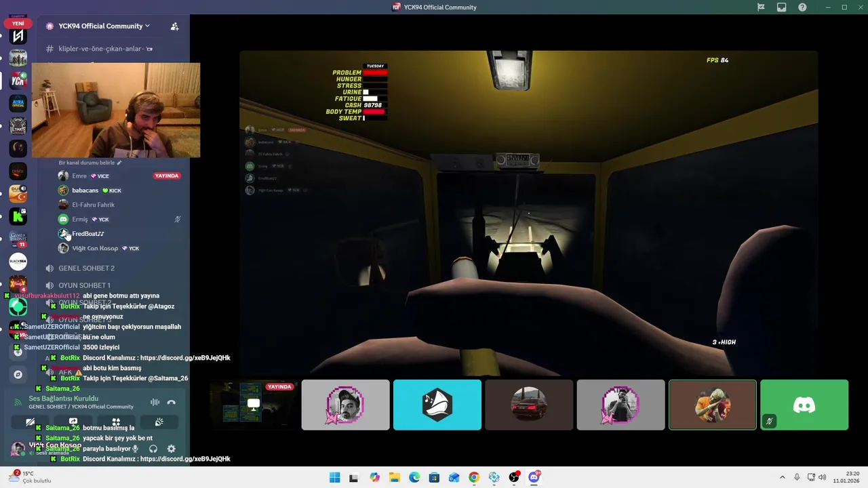Viewport: 868px width, 488px height.
Task: Click the share your screen button
Action: tap(73, 422)
